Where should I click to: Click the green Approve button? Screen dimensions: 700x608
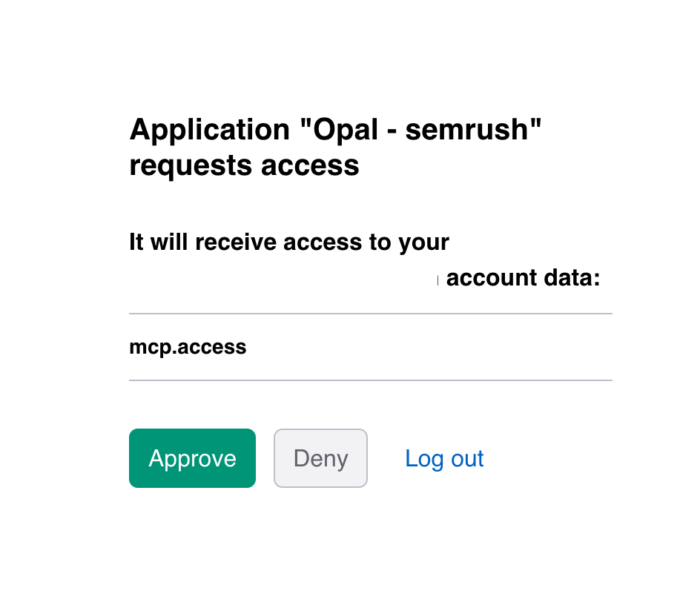(192, 458)
